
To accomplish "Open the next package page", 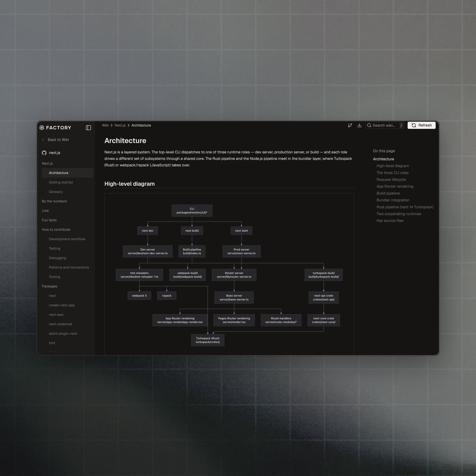I will [x=52, y=296].
